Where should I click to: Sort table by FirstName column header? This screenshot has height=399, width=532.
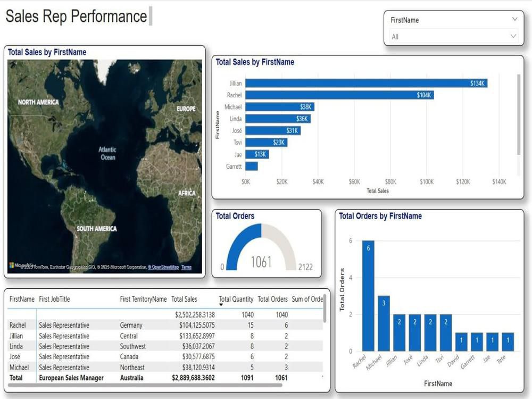coord(22,299)
